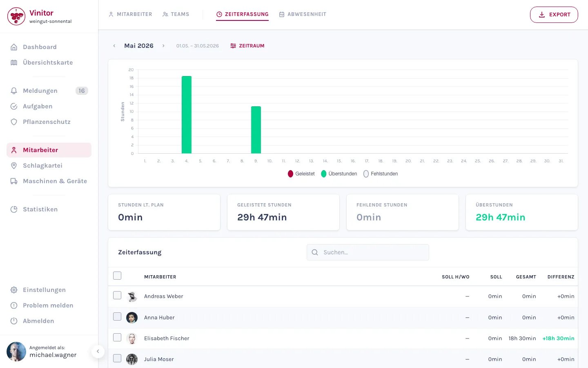The height and width of the screenshot is (368, 588).
Task: Open Maschinen & Geräte truck icon
Action: [14, 181]
